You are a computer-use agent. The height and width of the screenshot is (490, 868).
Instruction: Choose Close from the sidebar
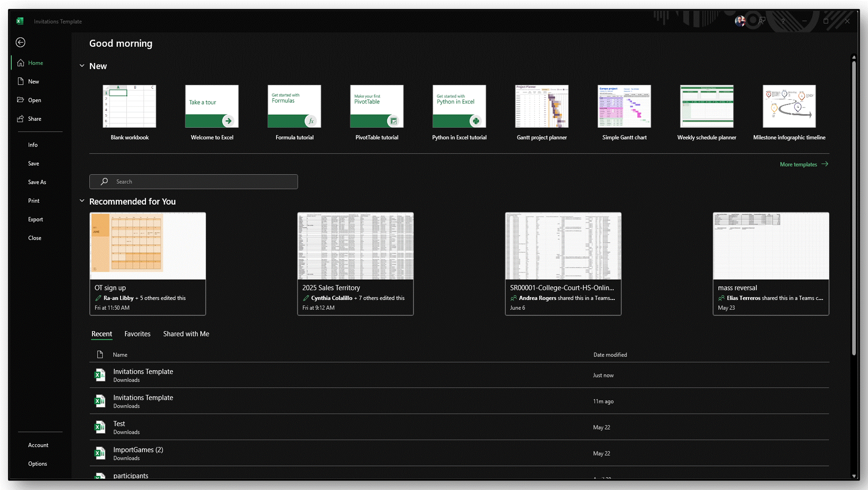(34, 238)
